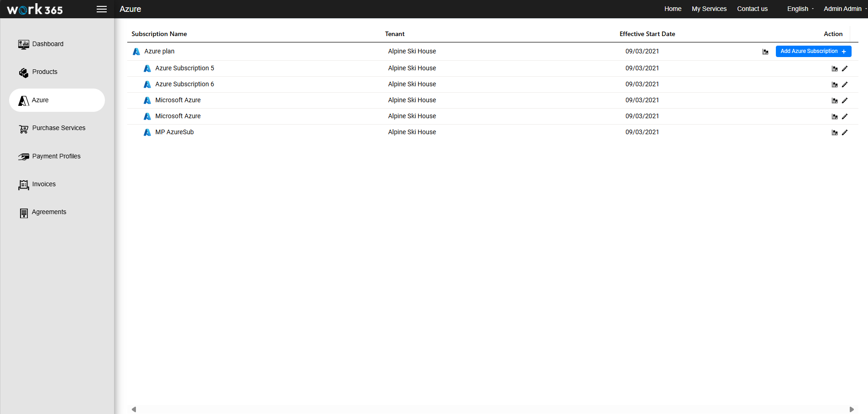868x414 pixels.
Task: Click the horizontal scrollbar left arrow
Action: click(x=134, y=409)
